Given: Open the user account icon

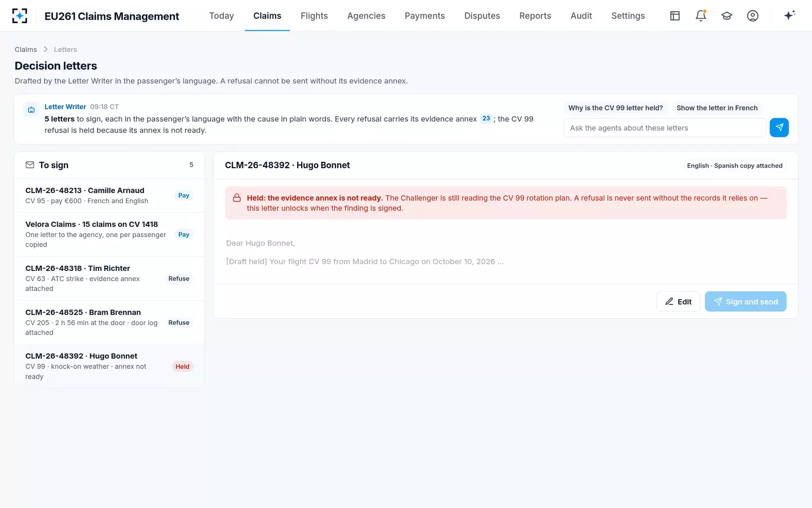Looking at the screenshot, I should [753, 16].
